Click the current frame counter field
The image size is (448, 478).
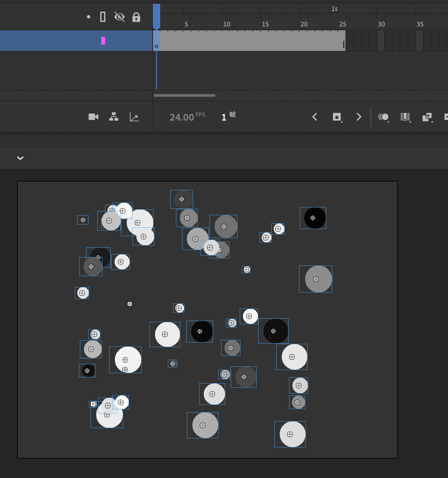[224, 117]
